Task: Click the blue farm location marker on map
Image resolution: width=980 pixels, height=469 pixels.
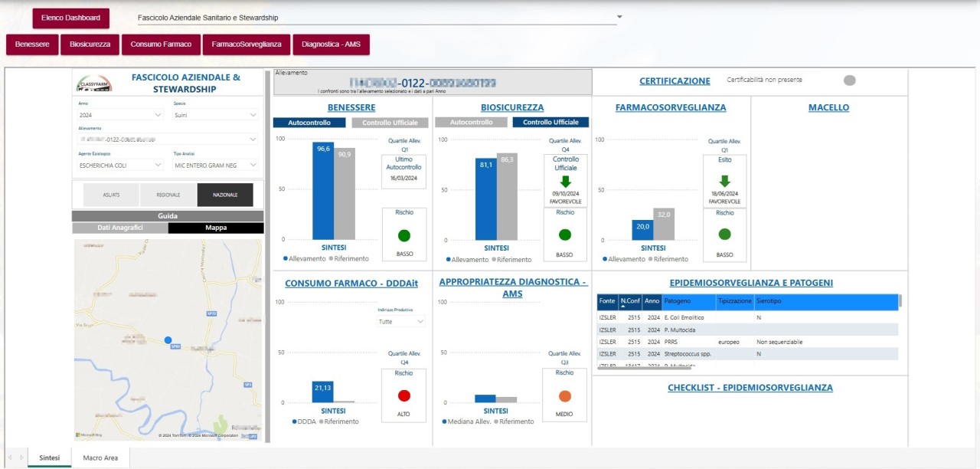Action: (168, 339)
